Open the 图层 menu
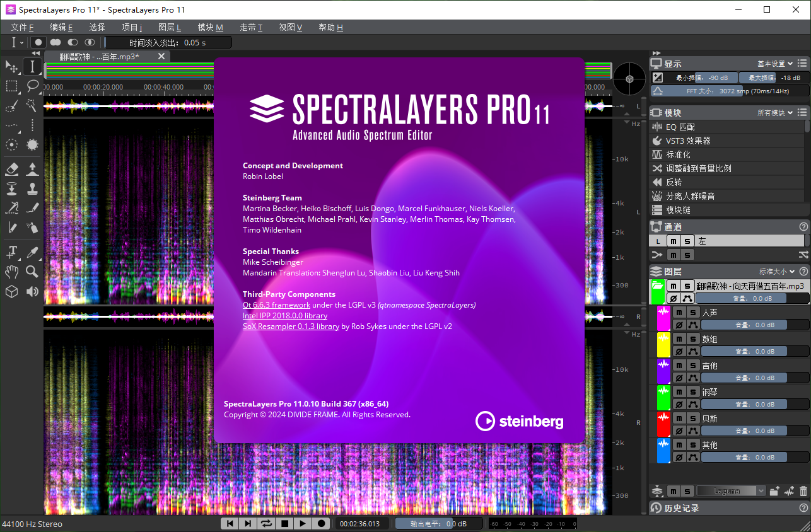 pos(170,27)
